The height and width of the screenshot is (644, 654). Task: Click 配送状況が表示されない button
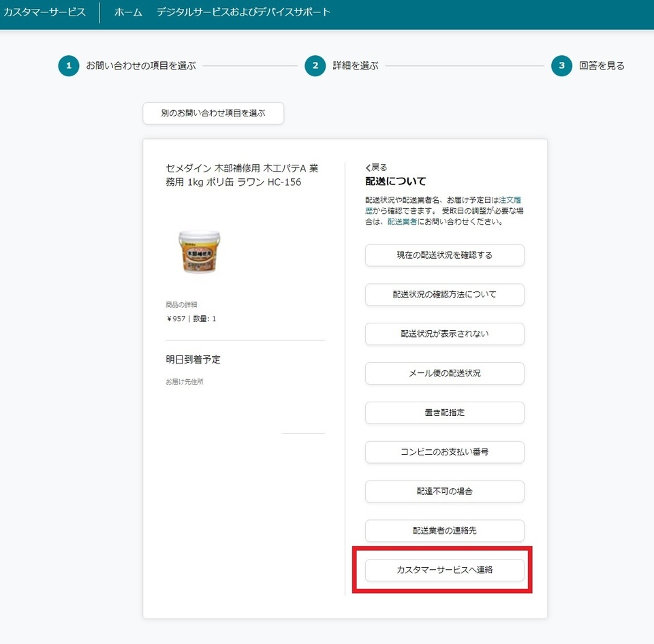[x=445, y=334]
